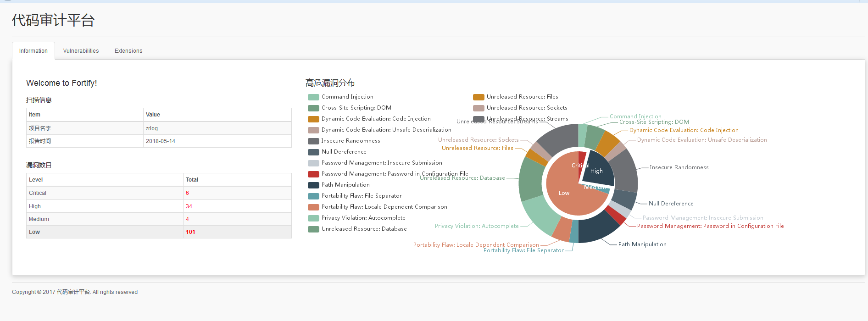Click Password in Configuration File legend swatch
This screenshot has height=321, width=868.
[313, 174]
